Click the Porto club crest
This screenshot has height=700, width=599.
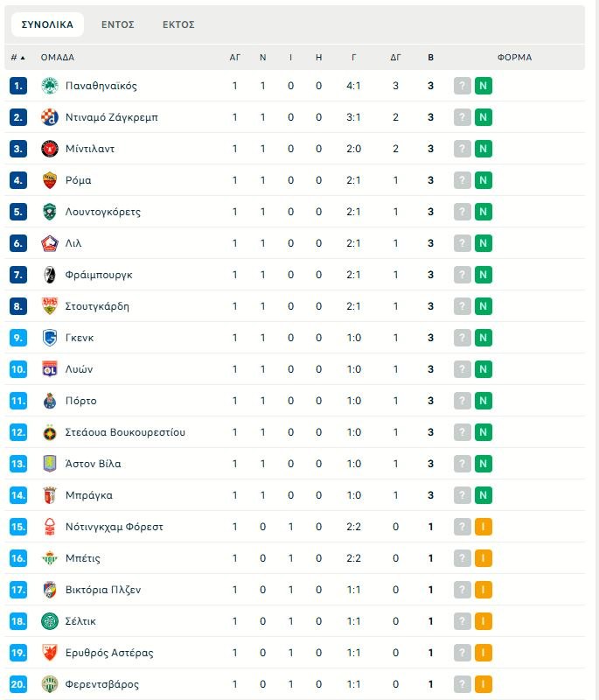[49, 401]
